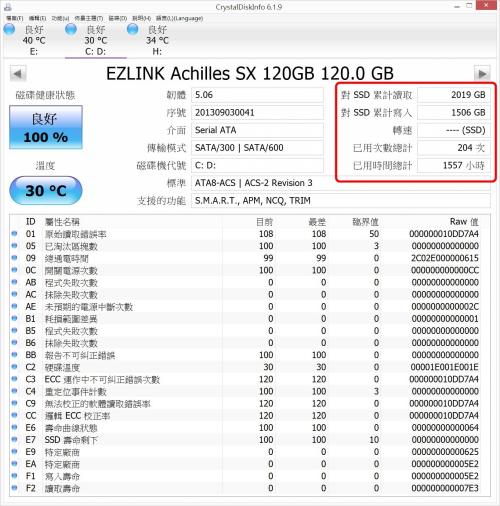500x506 pixels.
Task: Click the row name SSD 壽命剩下 for E7
Action: (x=71, y=440)
